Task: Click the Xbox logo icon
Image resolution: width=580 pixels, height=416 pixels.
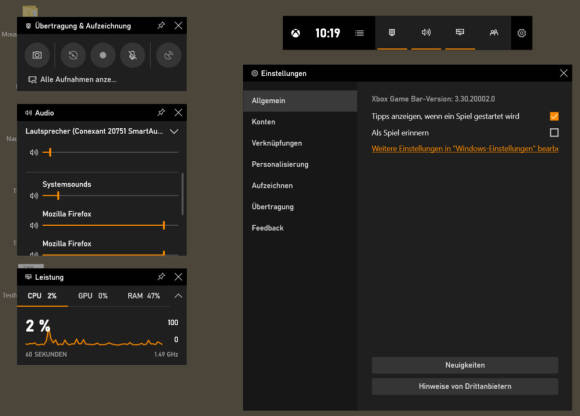Action: pyautogui.click(x=296, y=33)
